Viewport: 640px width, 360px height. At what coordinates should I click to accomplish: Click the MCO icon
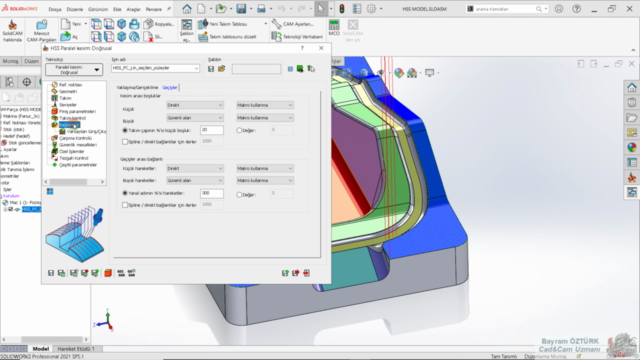click(334, 27)
